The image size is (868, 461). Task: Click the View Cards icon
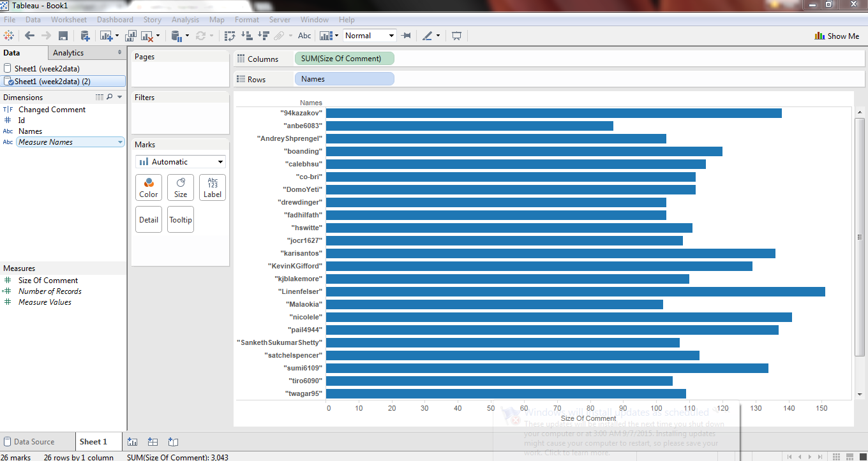point(326,36)
